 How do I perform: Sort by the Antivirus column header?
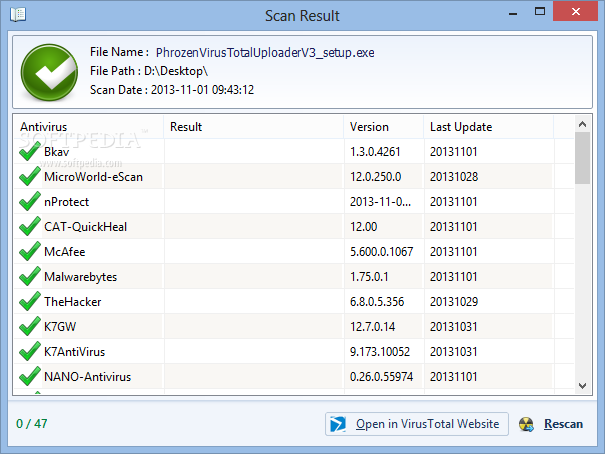pos(88,127)
